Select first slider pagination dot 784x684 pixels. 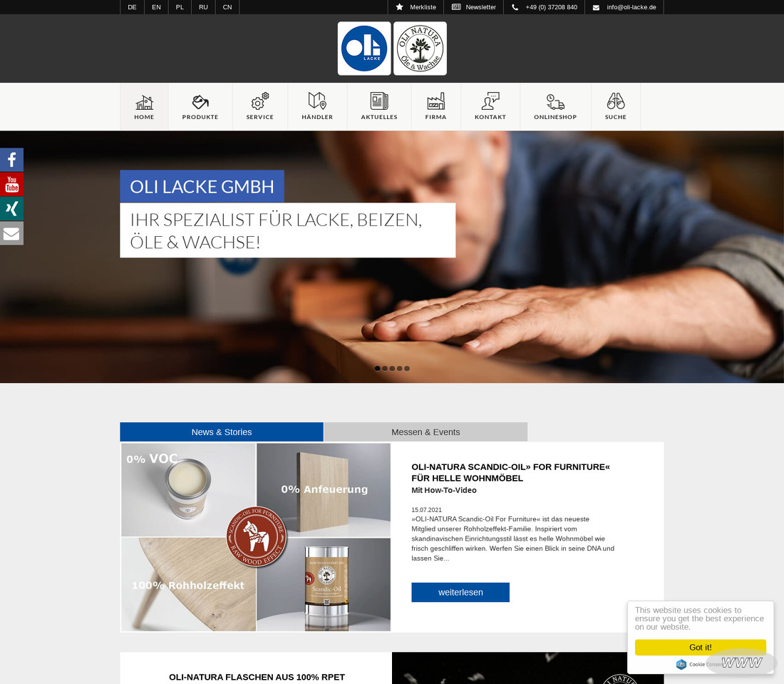coord(378,368)
